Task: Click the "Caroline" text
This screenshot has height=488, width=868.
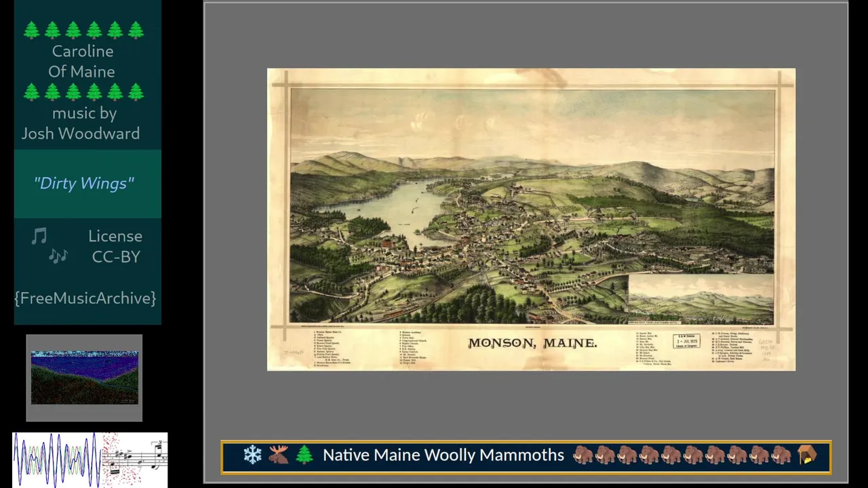Action: click(83, 51)
